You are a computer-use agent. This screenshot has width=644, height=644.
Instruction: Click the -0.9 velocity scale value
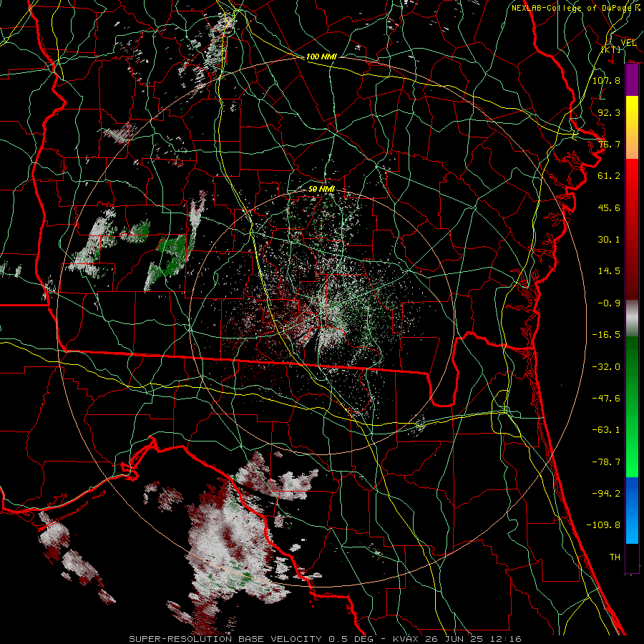point(609,303)
